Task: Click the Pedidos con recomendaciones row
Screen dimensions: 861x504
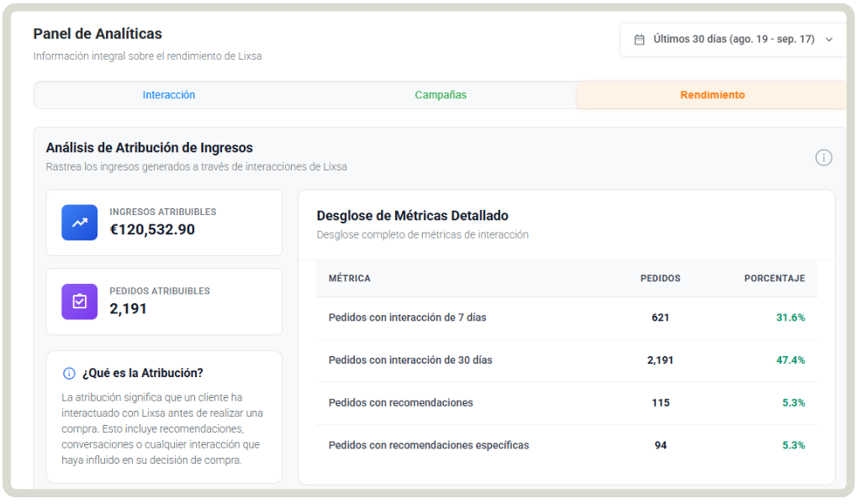Action: pyautogui.click(x=400, y=402)
